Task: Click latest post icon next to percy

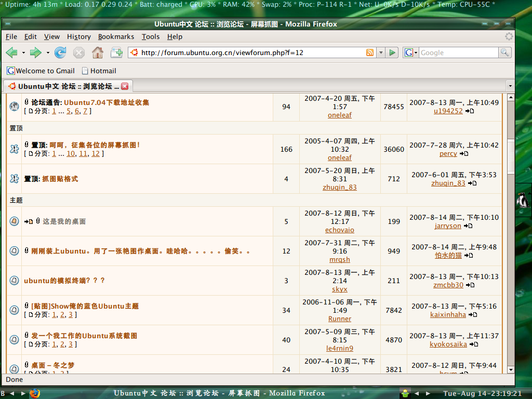Action: click(464, 154)
